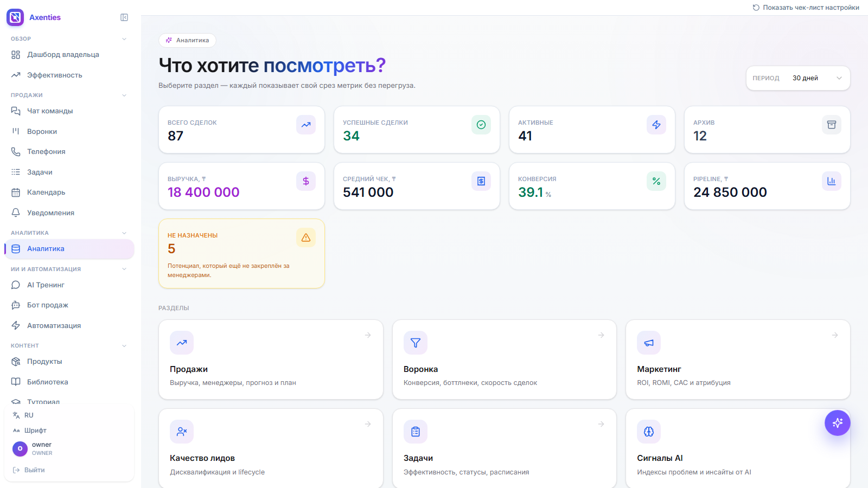This screenshot has height=488, width=868.
Task: Click the Выручка dollar icon
Action: point(306,181)
